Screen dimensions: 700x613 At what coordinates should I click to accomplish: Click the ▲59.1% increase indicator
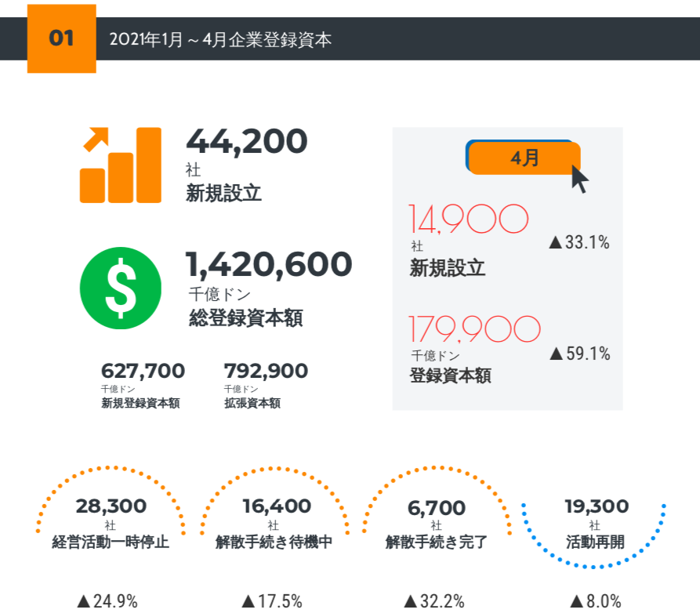(579, 354)
